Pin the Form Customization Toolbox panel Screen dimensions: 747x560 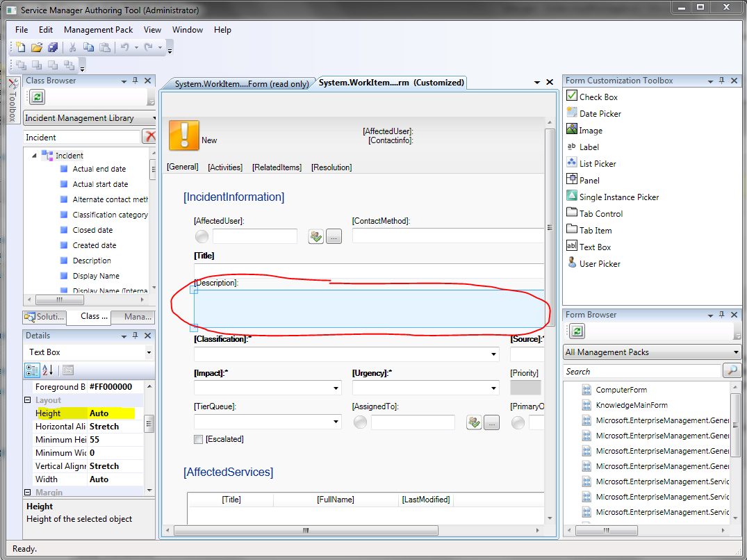722,81
